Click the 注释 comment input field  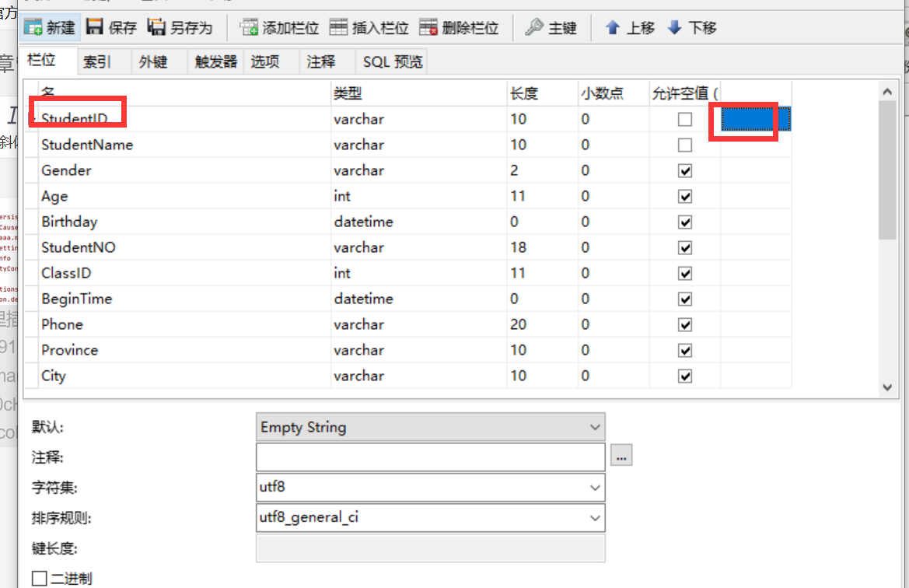(430, 457)
